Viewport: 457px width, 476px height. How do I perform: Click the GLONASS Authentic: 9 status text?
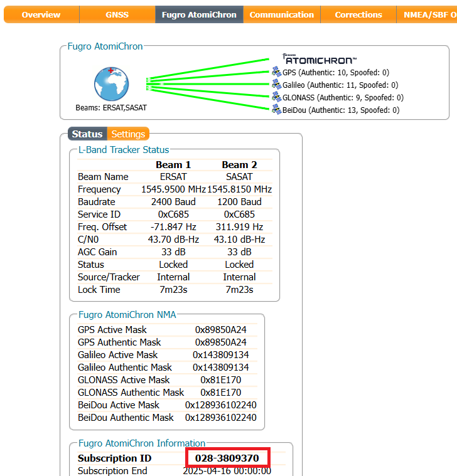tap(343, 98)
